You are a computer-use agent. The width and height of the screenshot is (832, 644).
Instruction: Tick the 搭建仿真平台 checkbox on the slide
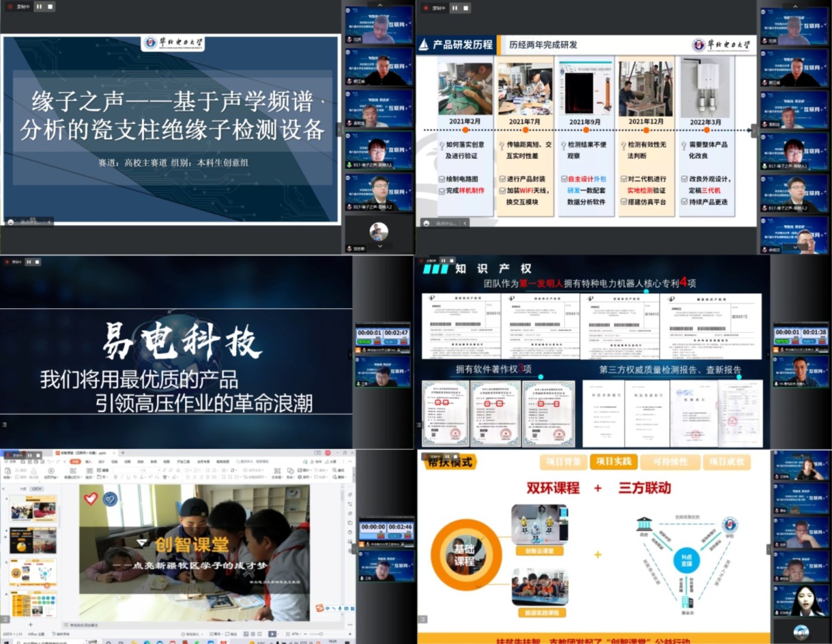[x=624, y=202]
